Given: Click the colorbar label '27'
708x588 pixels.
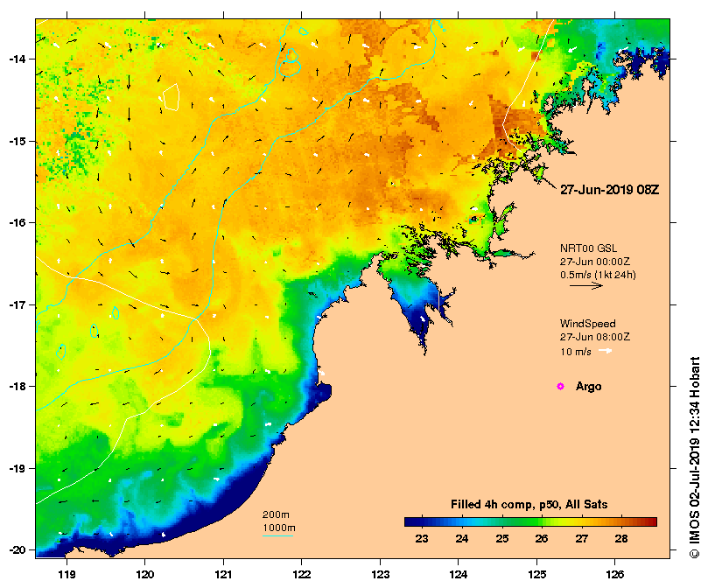Looking at the screenshot, I should [582, 538].
